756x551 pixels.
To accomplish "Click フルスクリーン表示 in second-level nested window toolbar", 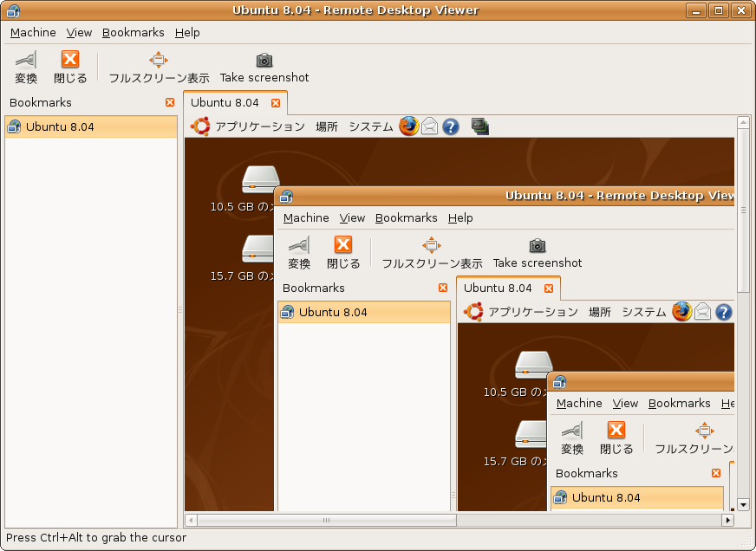I will click(432, 254).
